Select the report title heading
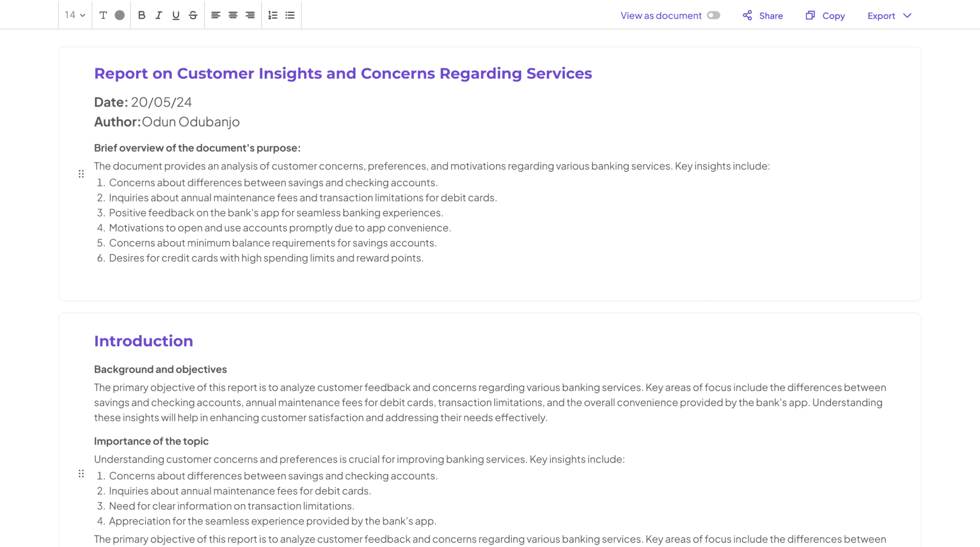Image resolution: width=980 pixels, height=547 pixels. pyautogui.click(x=343, y=73)
